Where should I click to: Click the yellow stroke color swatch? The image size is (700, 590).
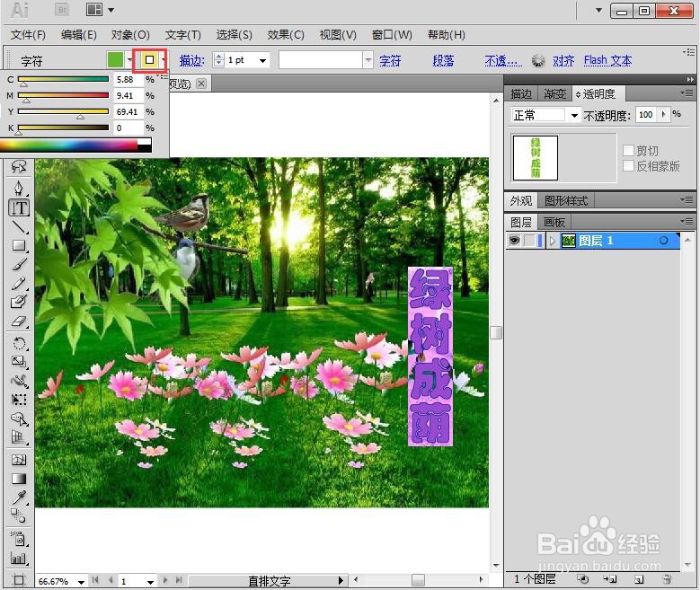click(x=149, y=60)
